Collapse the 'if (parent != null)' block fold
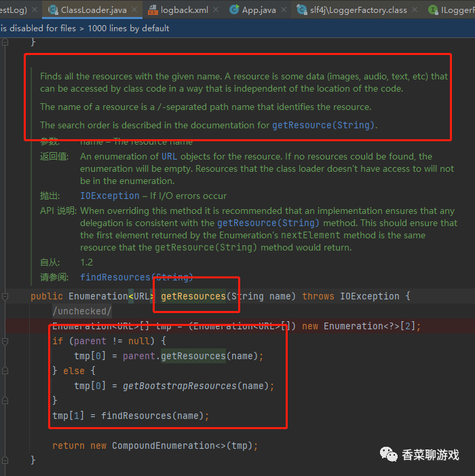This screenshot has width=475, height=476. click(x=5, y=342)
